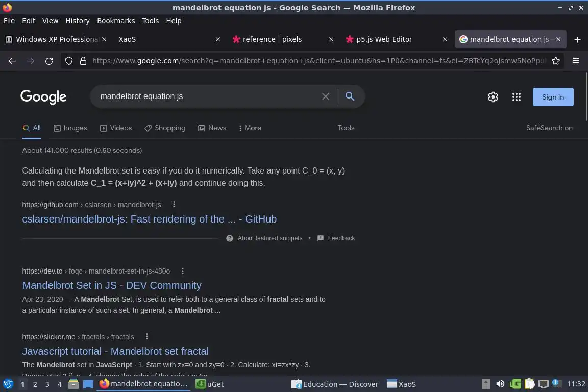Clear the Google search box text

pyautogui.click(x=326, y=96)
